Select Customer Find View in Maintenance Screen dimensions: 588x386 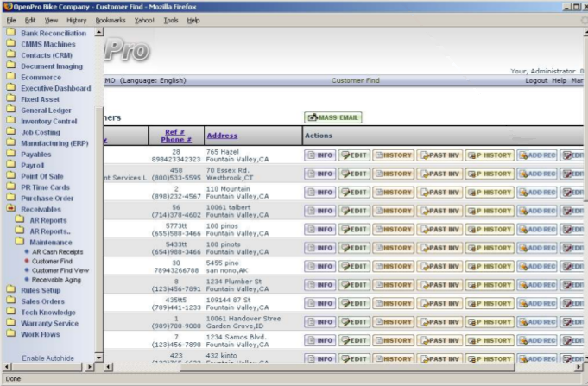click(x=60, y=270)
